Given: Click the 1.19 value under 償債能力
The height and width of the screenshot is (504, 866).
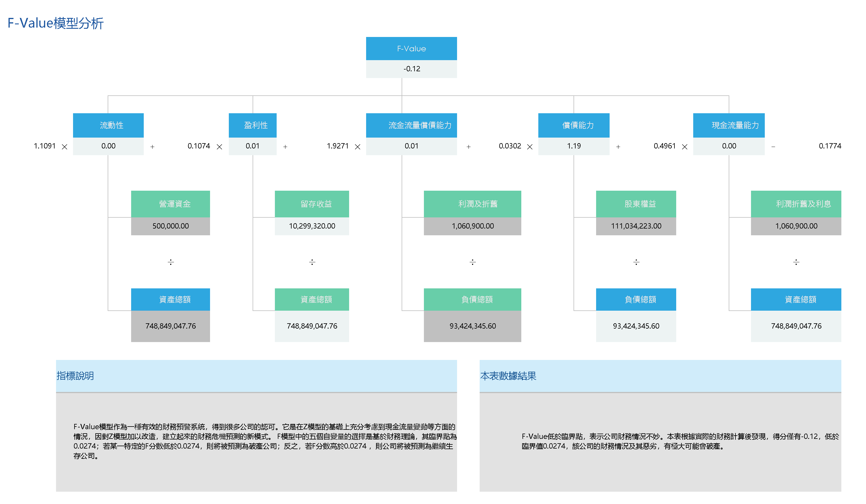Looking at the screenshot, I should click(574, 146).
